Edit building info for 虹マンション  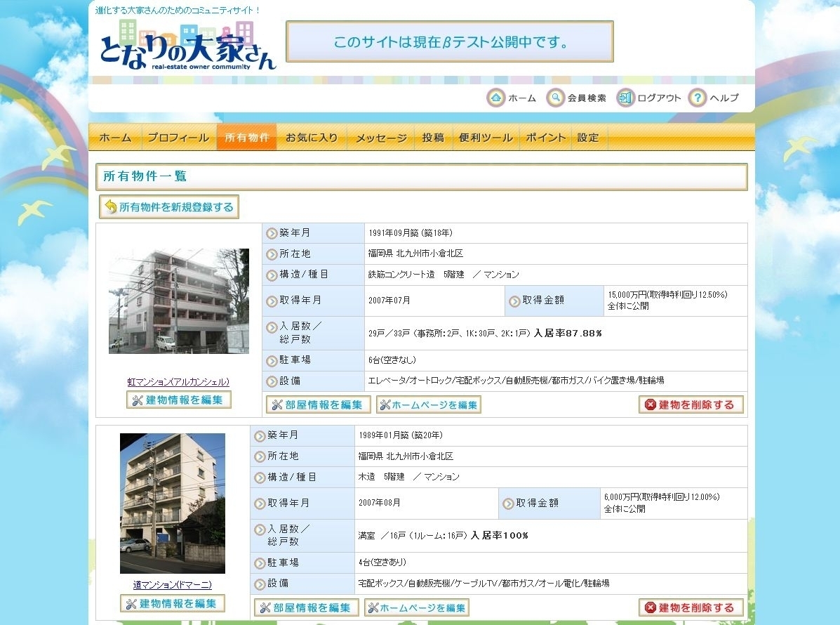coord(179,400)
